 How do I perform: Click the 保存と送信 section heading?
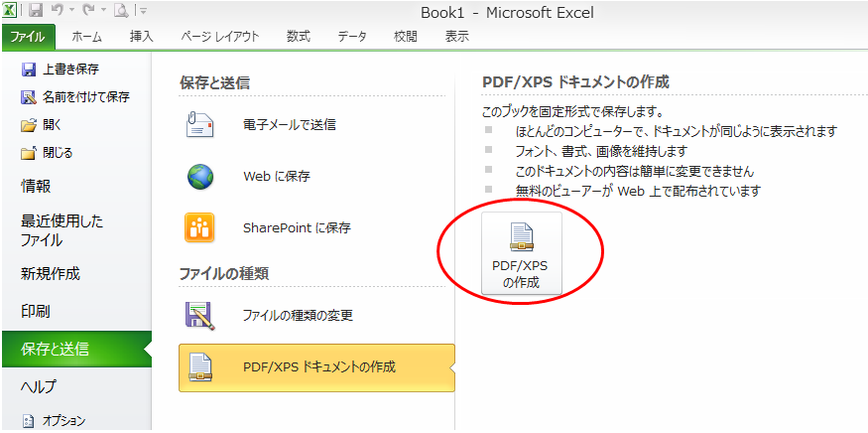coord(215,83)
